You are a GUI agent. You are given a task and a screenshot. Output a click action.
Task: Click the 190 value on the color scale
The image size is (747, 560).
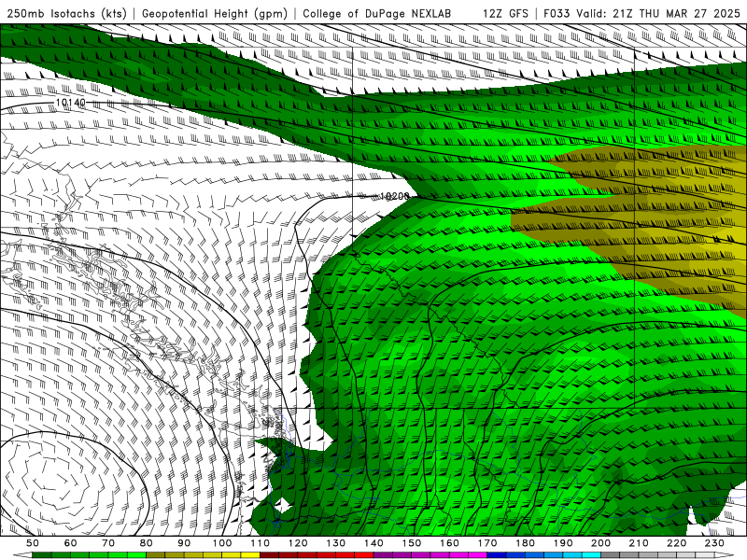563,543
